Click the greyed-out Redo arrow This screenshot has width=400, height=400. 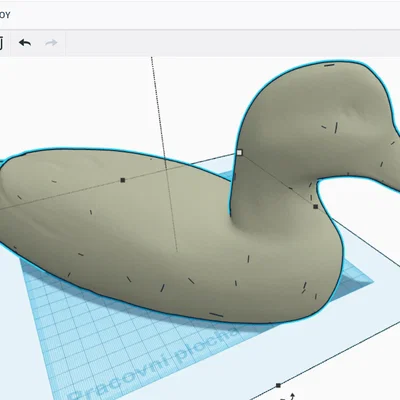pyautogui.click(x=51, y=43)
